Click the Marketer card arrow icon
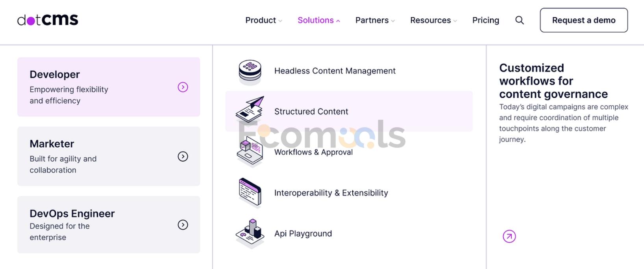Image resolution: width=644 pixels, height=269 pixels. click(x=183, y=157)
